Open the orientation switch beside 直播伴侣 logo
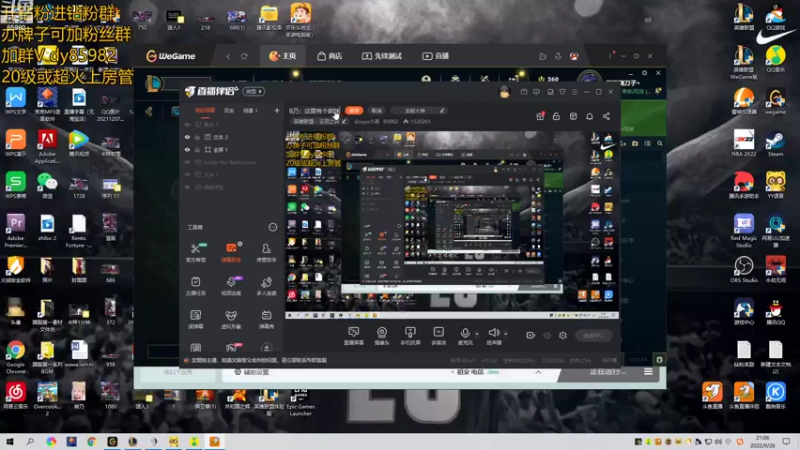 pyautogui.click(x=254, y=91)
